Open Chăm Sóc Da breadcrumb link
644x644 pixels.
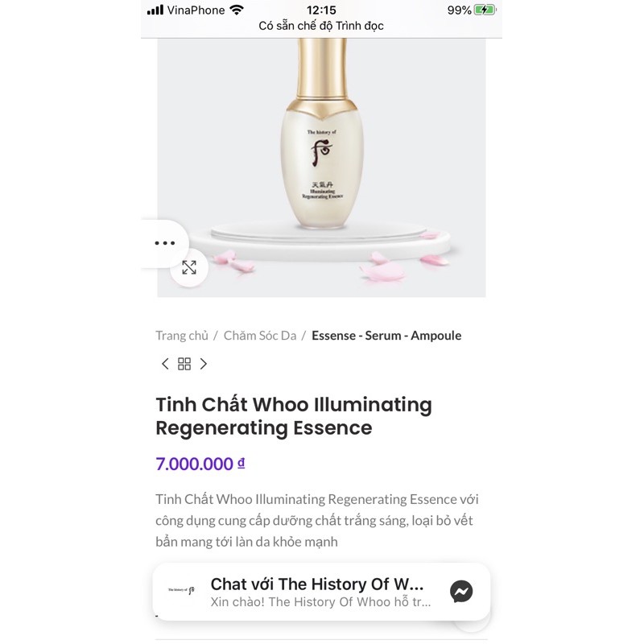260,336
